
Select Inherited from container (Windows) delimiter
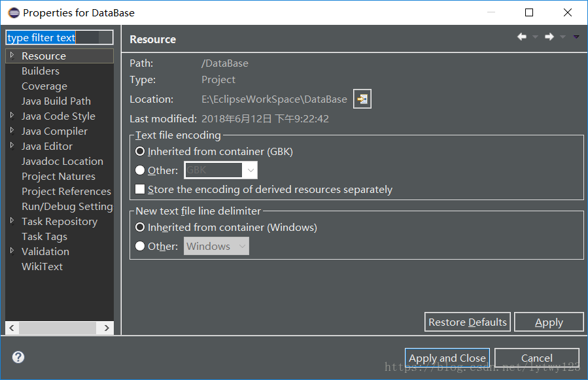[x=139, y=228]
